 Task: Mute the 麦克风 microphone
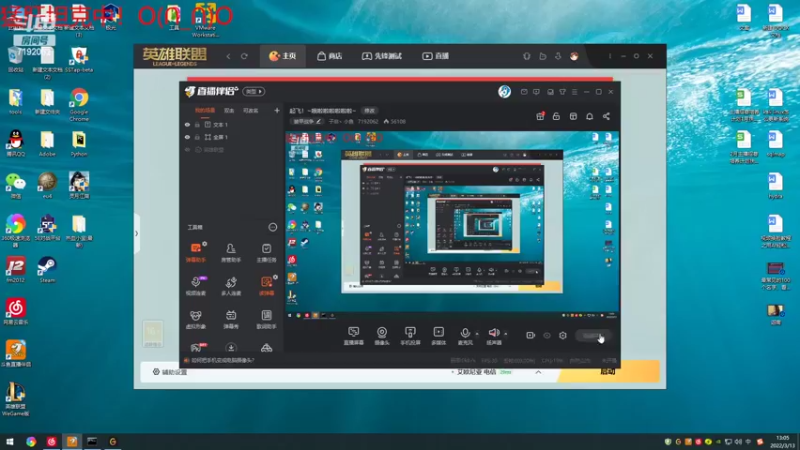465,336
